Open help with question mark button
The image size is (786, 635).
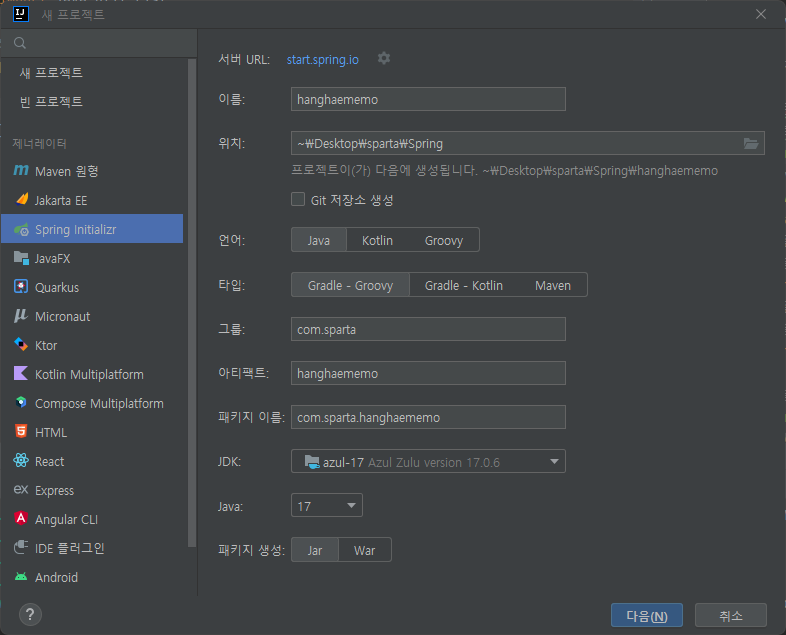30,614
